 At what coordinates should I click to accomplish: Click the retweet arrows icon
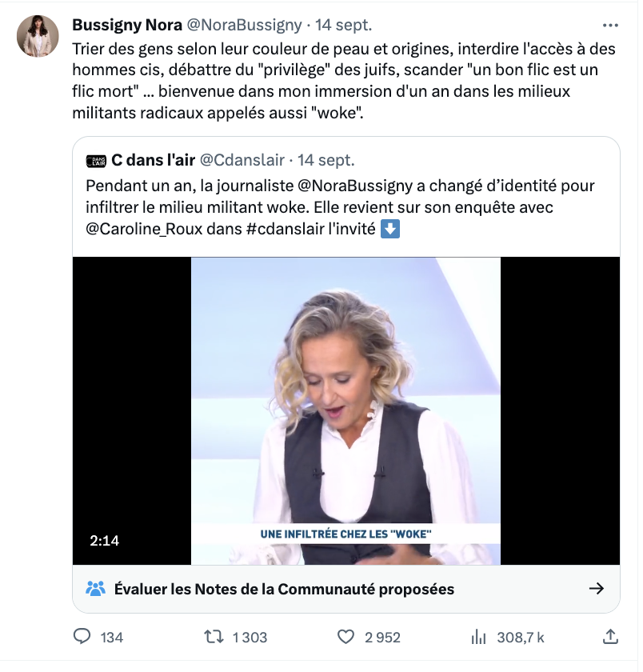pyautogui.click(x=214, y=637)
